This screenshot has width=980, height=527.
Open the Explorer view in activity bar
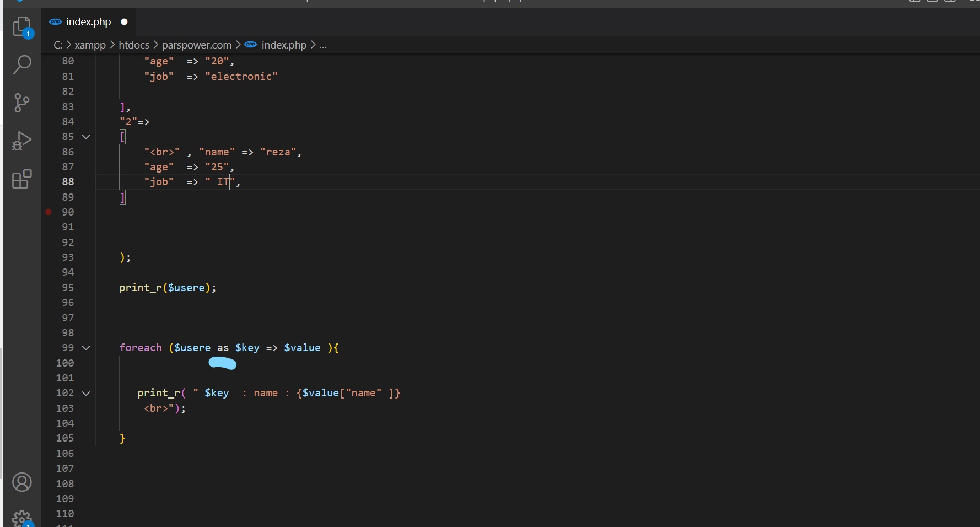click(x=22, y=26)
